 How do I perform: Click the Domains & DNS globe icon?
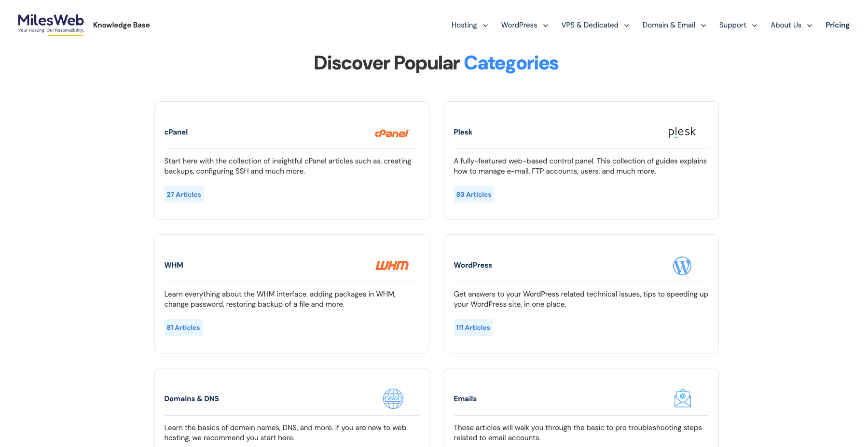(x=393, y=399)
